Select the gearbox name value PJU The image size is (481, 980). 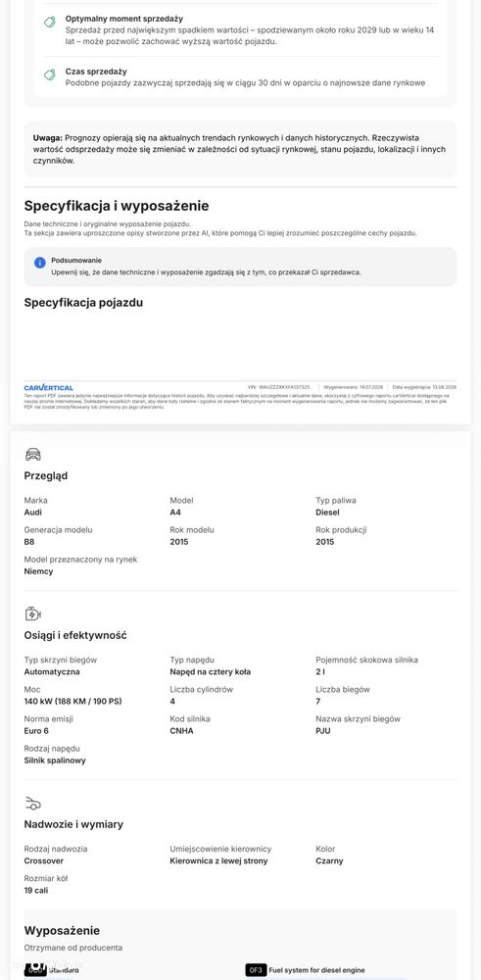[x=323, y=731]
